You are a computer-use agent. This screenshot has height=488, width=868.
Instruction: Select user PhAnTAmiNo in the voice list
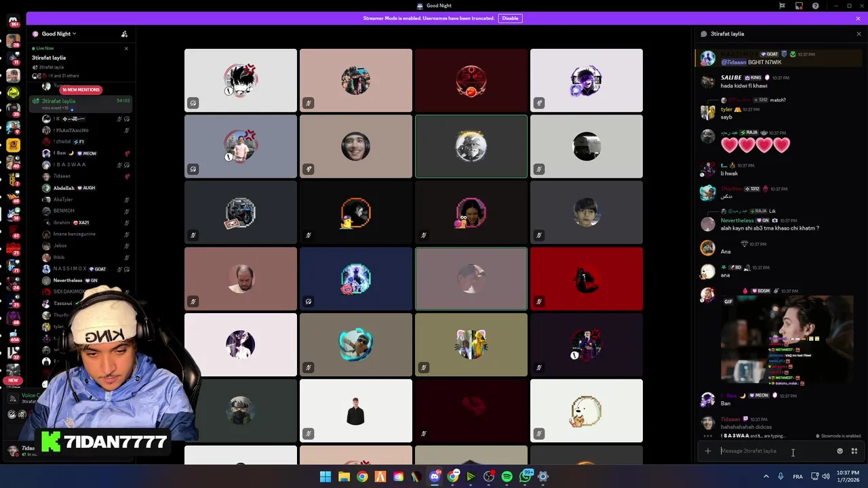pos(81,130)
